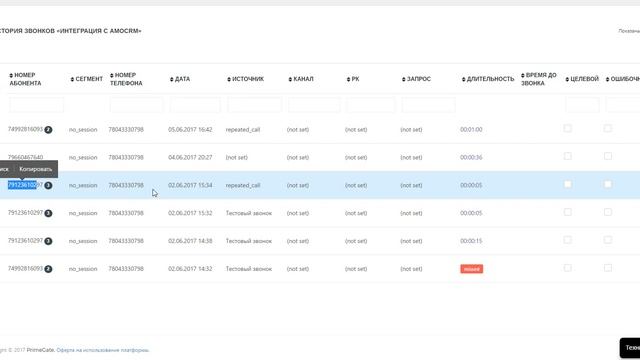Open filter box under ОШИБОЧНЫЙ header
The height and width of the screenshot is (360, 640).
pyautogui.click(x=622, y=105)
